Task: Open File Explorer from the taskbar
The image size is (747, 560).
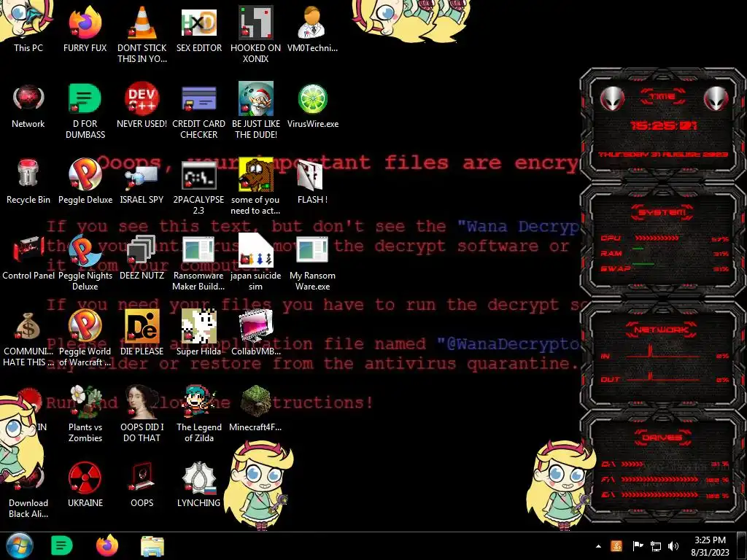Action: [152, 545]
